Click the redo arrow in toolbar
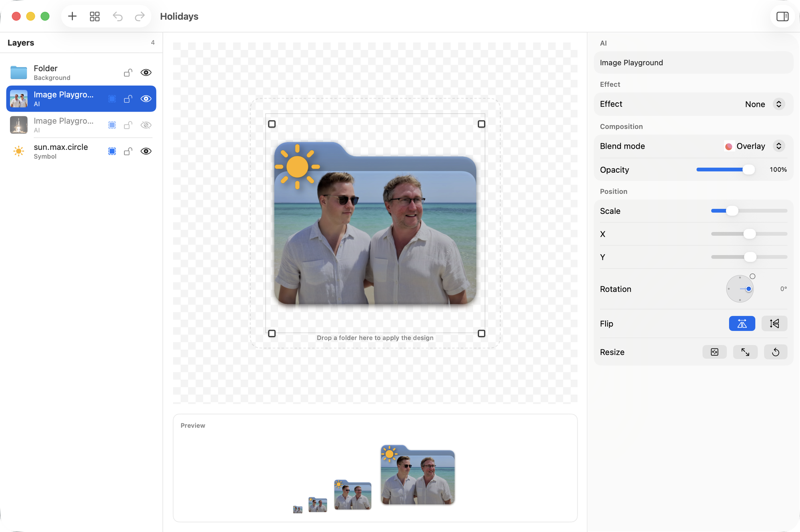The width and height of the screenshot is (800, 532). click(140, 16)
